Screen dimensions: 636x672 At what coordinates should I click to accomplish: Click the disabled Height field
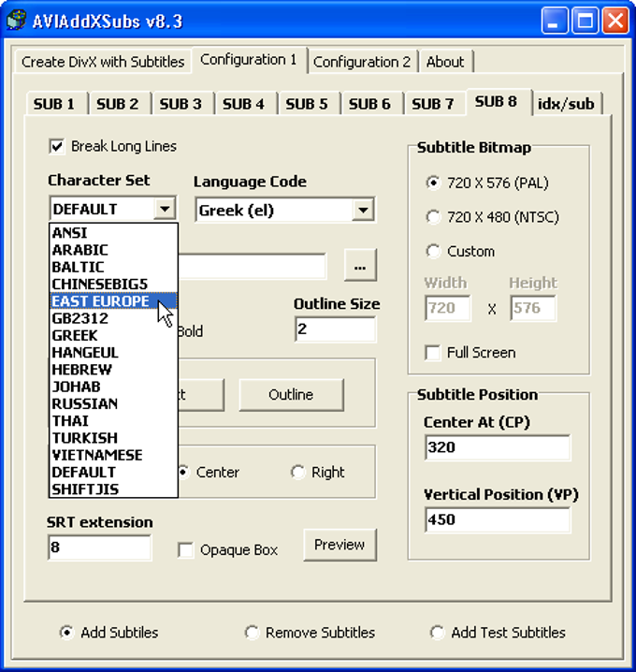click(533, 308)
